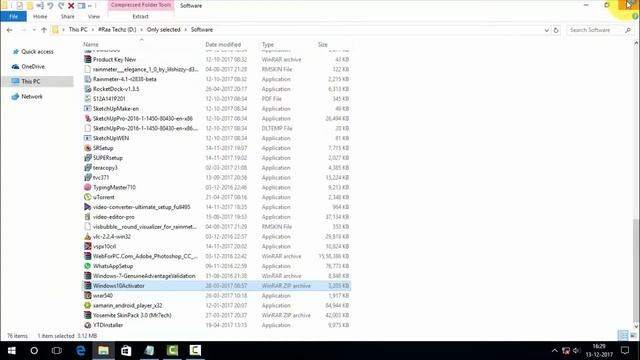This screenshot has height=360, width=640.
Task: Refresh the Software folder view
Action: (x=556, y=30)
